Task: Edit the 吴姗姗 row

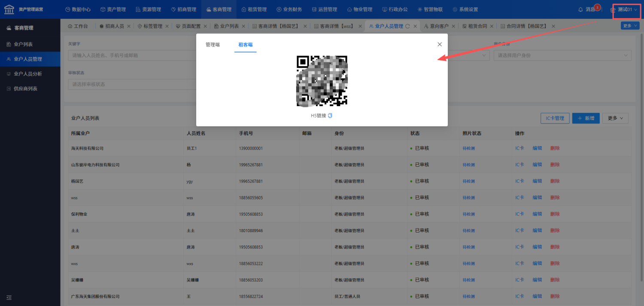Action: pyautogui.click(x=537, y=280)
